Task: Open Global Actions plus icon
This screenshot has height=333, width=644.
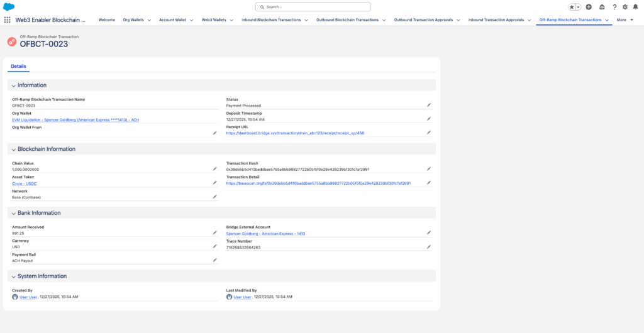Action: click(x=589, y=7)
